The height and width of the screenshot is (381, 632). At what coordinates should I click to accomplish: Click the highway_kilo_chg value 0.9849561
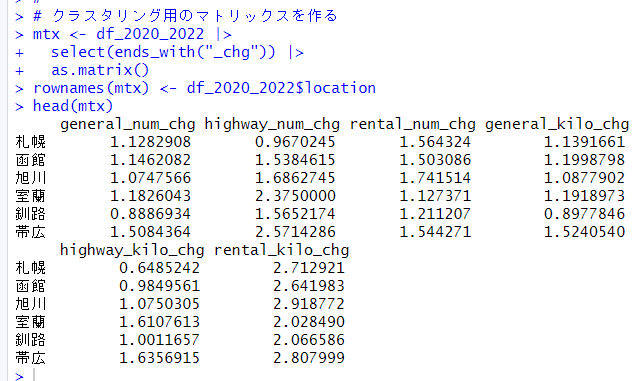point(159,286)
